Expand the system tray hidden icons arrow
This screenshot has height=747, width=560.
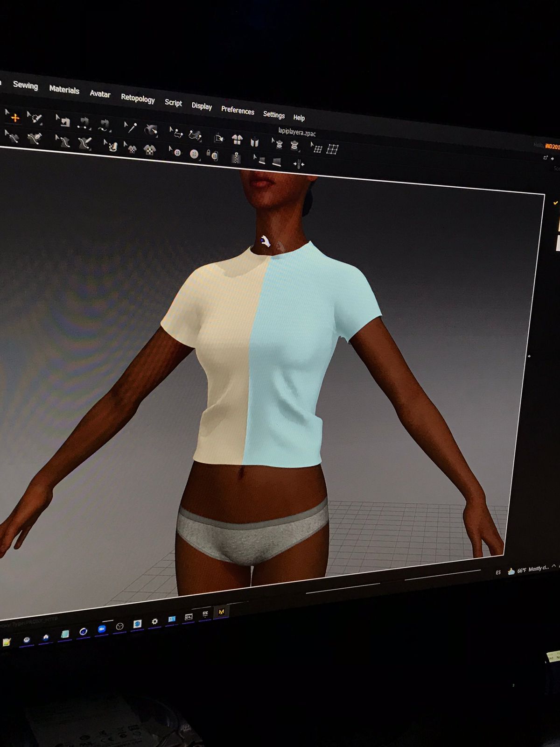[554, 566]
